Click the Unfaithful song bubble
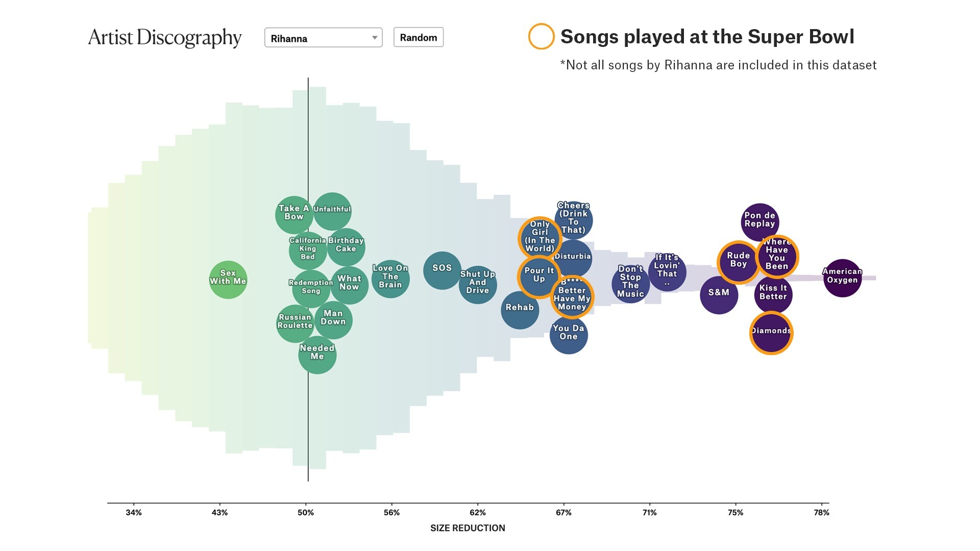This screenshot has height=551, width=980. click(332, 211)
